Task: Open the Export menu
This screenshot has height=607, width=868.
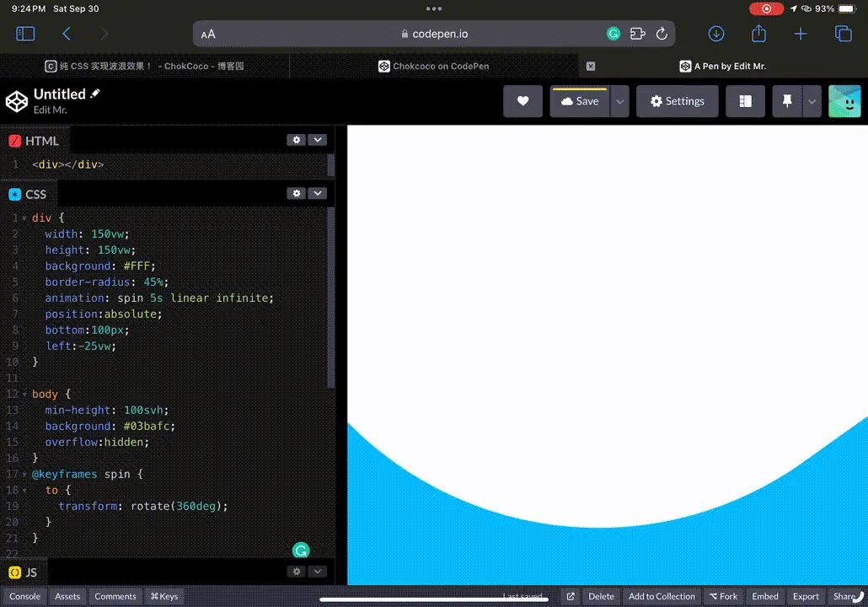Action: pos(806,597)
